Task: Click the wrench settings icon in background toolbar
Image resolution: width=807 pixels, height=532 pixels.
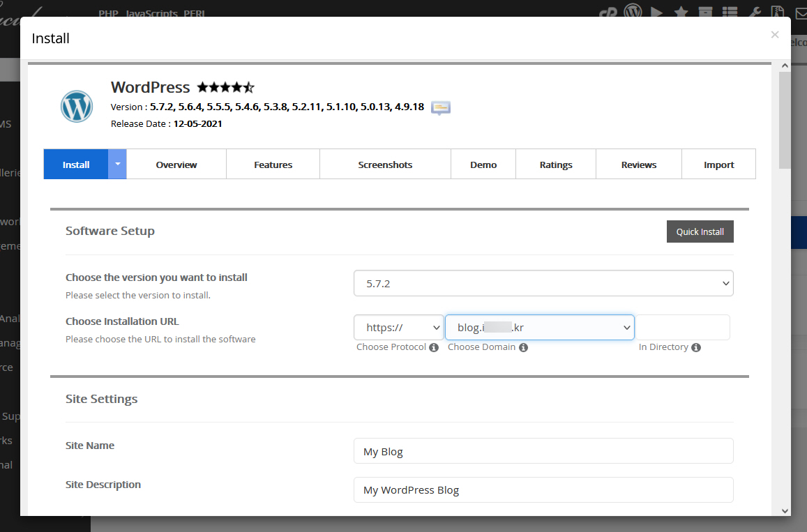Action: (x=755, y=12)
